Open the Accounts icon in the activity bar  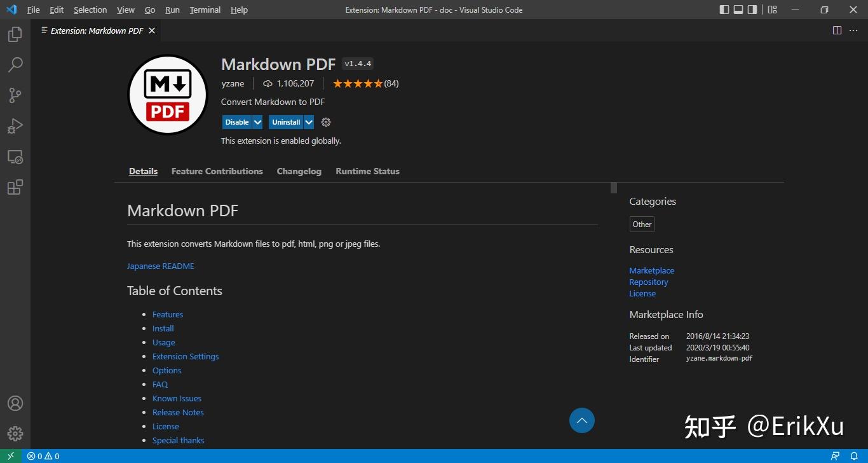click(x=15, y=403)
